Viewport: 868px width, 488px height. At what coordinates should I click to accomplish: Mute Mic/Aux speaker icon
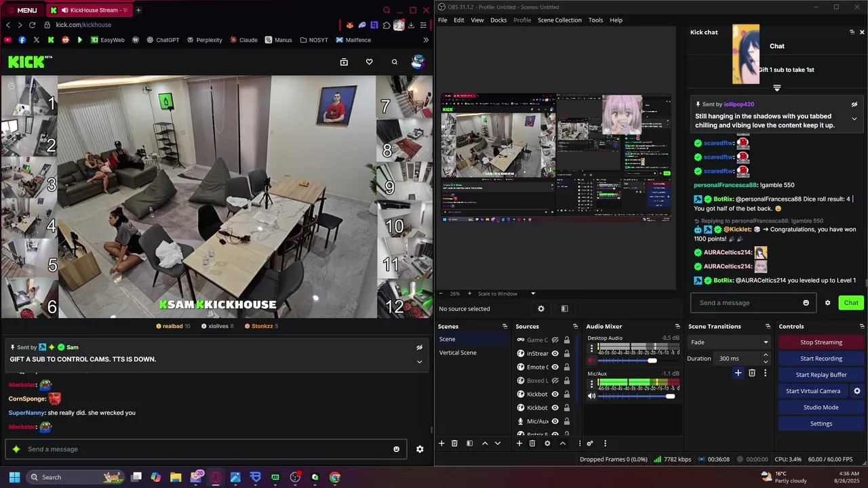(x=591, y=396)
